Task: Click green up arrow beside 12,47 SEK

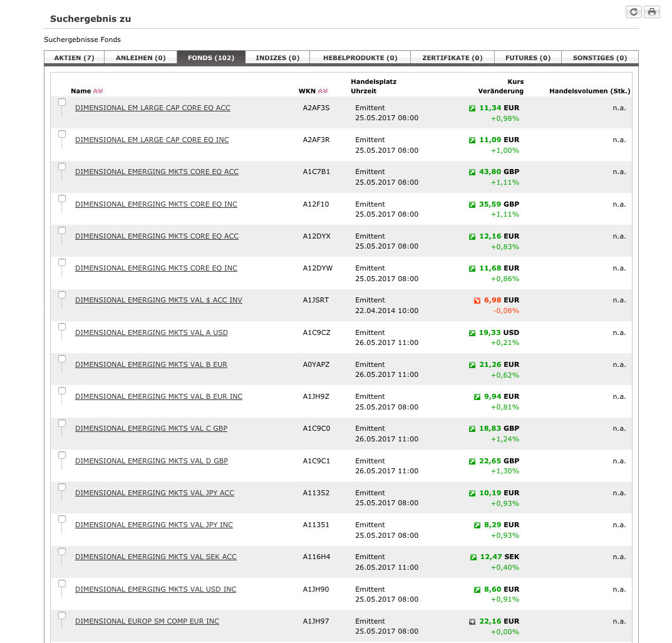Action: 473,557
